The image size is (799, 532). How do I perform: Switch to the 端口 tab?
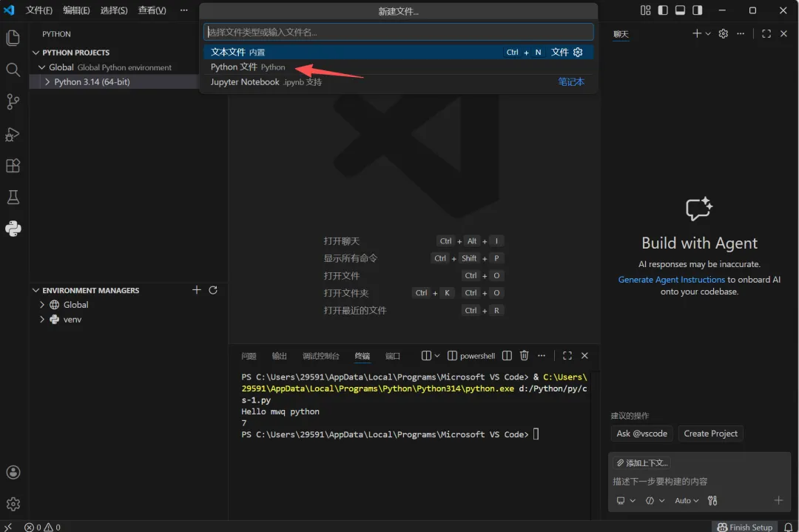pyautogui.click(x=392, y=356)
